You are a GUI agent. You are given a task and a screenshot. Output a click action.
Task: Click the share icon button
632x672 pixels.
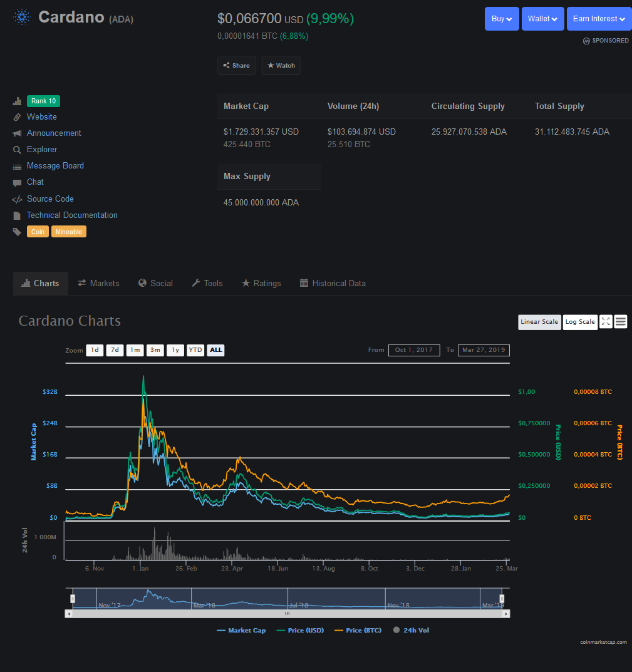237,66
